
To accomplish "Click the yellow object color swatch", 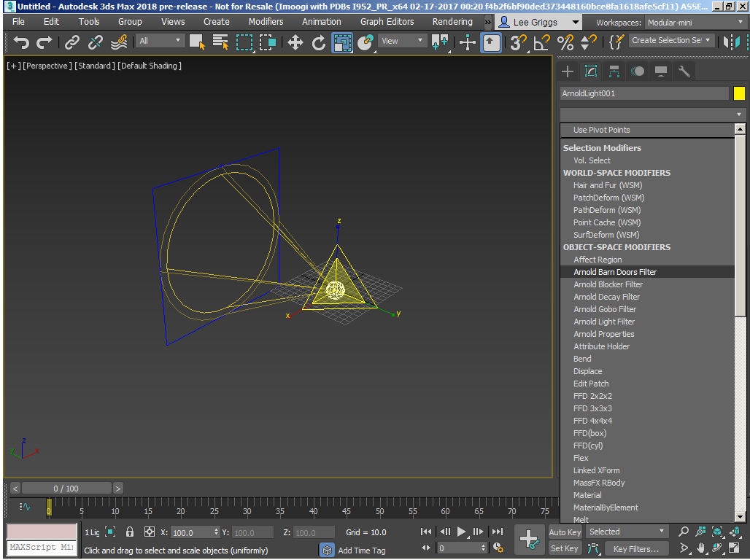I will 739,93.
